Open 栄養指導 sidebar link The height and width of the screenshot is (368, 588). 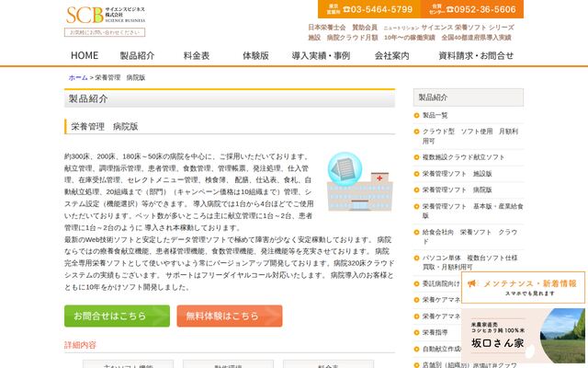[435, 333]
